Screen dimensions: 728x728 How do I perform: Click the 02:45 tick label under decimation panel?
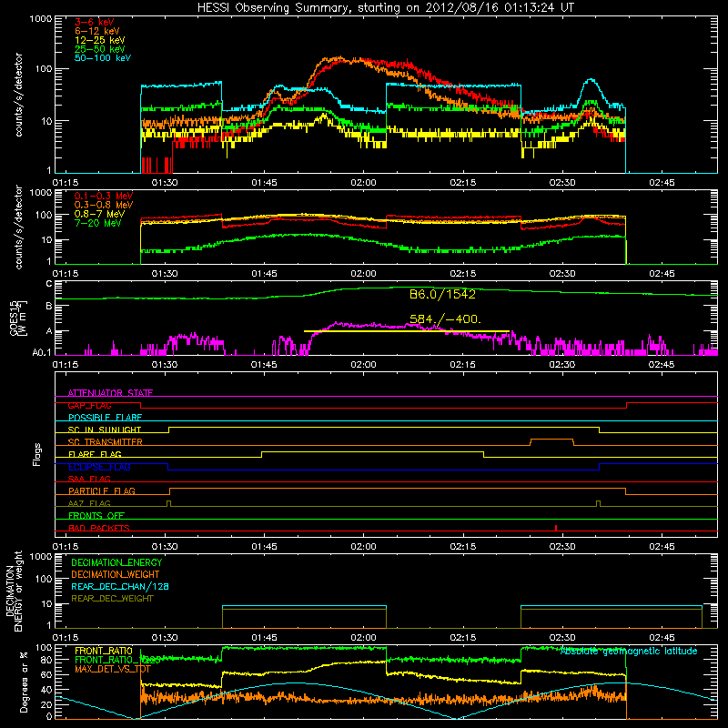(662, 638)
